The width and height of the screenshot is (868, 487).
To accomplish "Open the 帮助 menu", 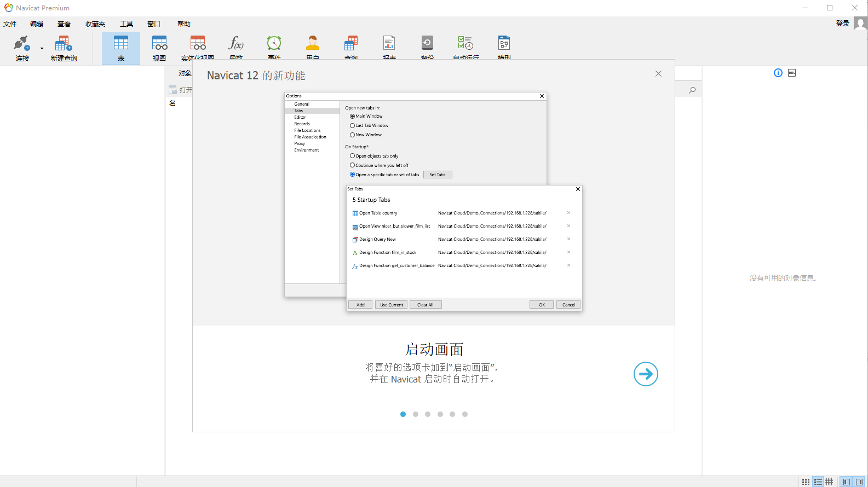I will pos(184,24).
